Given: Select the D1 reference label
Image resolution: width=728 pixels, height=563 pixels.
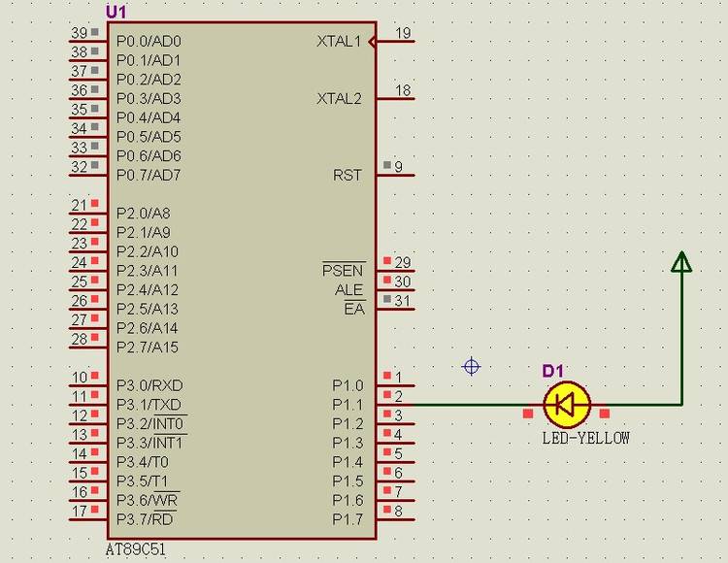Looking at the screenshot, I should point(552,371).
